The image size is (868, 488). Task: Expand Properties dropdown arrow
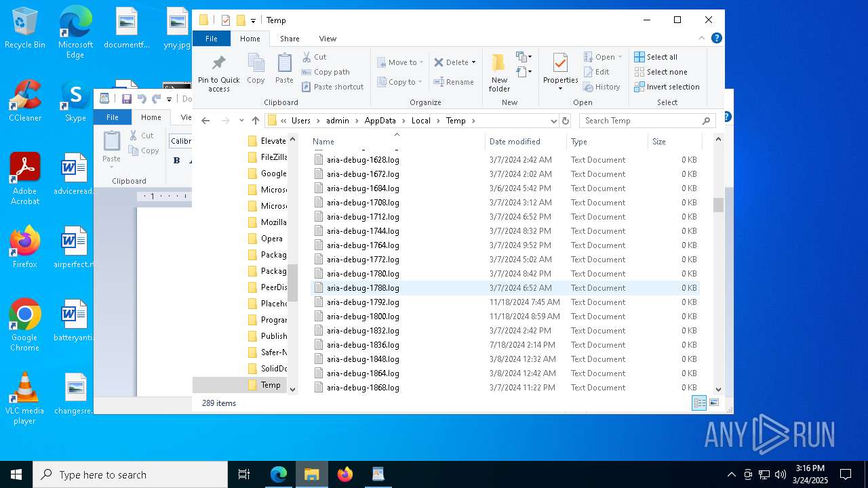point(560,88)
